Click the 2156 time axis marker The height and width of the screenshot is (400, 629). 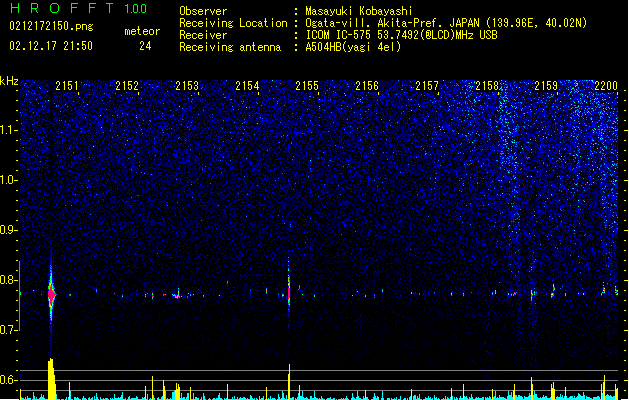coord(367,86)
